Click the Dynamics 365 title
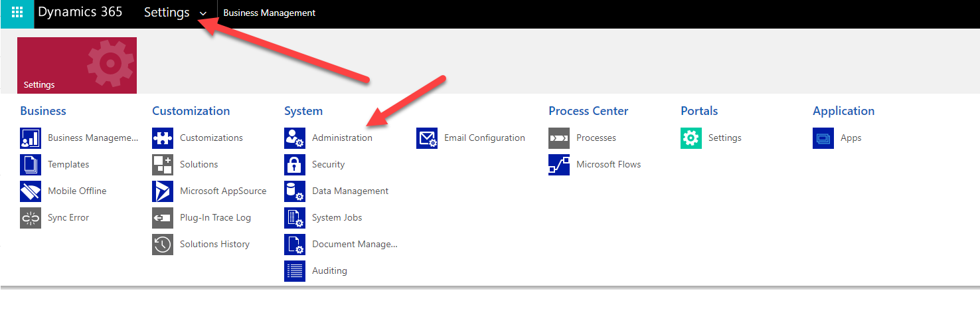This screenshot has height=309, width=980. pos(80,13)
